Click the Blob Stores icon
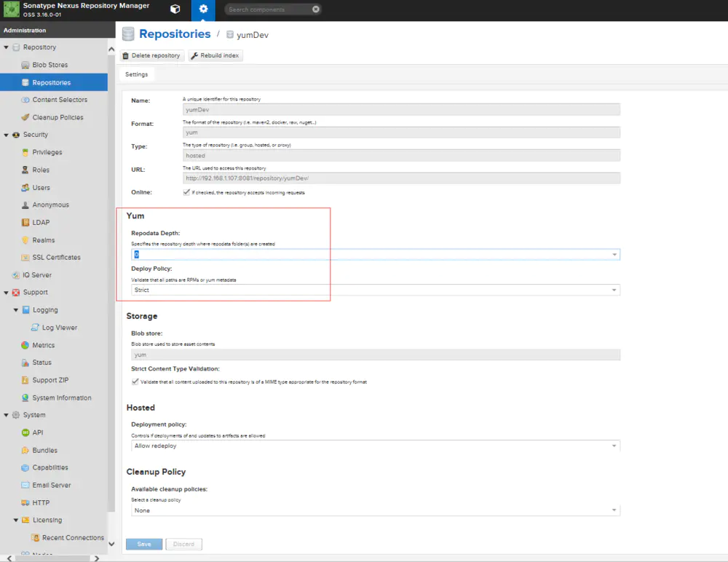 tap(25, 65)
